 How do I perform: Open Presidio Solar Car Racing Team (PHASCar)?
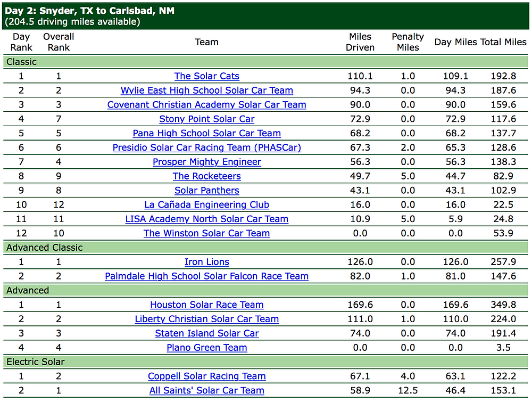coord(206,147)
